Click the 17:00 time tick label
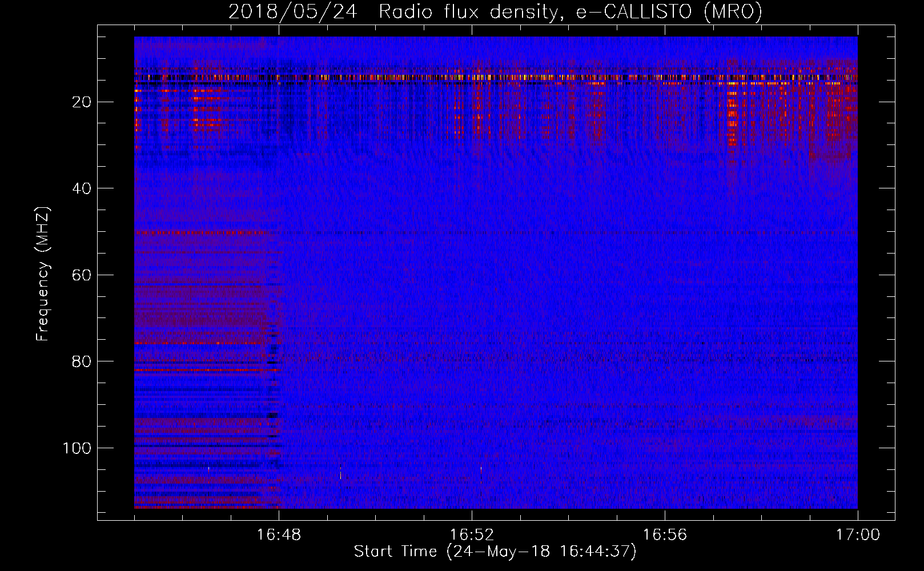Viewport: 924px width, 571px height. pos(858,535)
